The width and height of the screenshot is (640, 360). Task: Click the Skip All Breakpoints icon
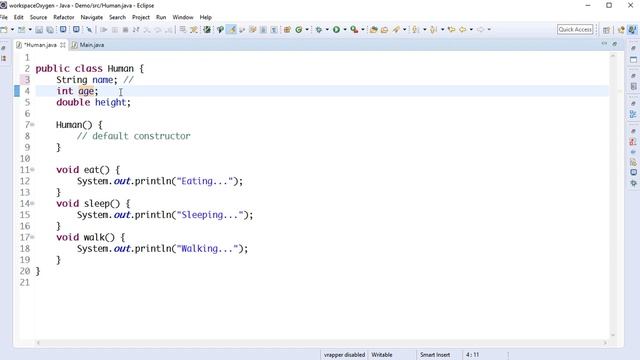89,29
